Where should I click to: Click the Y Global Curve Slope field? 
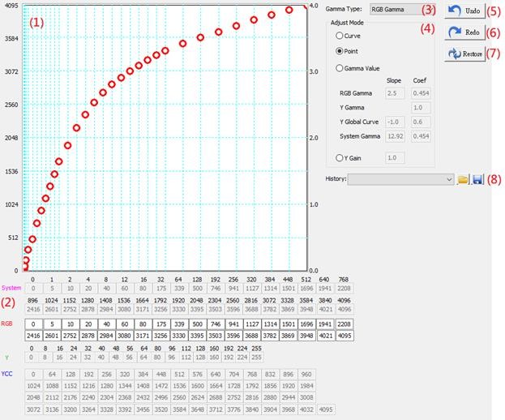pos(394,122)
